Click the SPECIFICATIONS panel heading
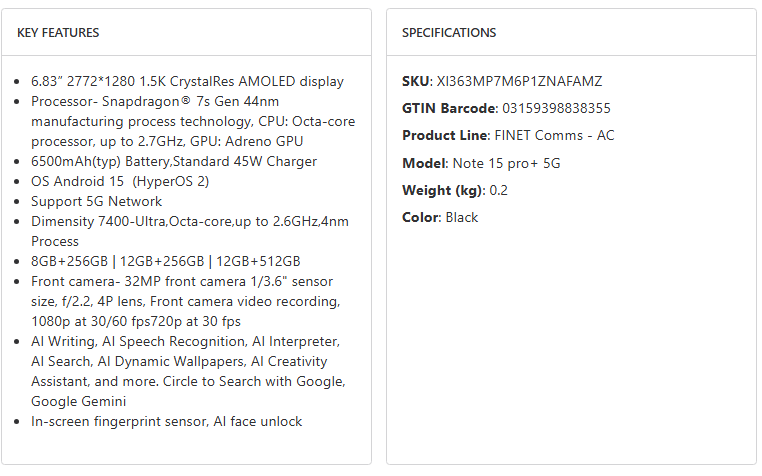762x476 pixels. [449, 33]
